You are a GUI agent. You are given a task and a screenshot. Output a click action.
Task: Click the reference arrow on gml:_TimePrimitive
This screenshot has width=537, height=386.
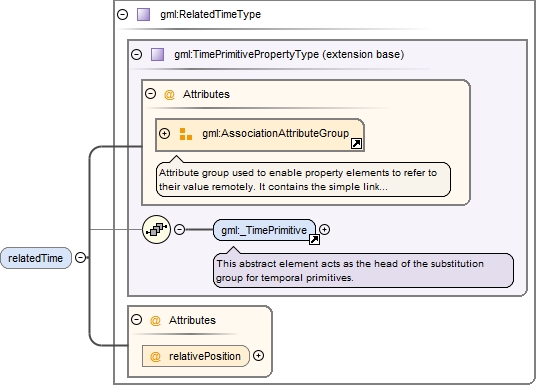(x=314, y=240)
